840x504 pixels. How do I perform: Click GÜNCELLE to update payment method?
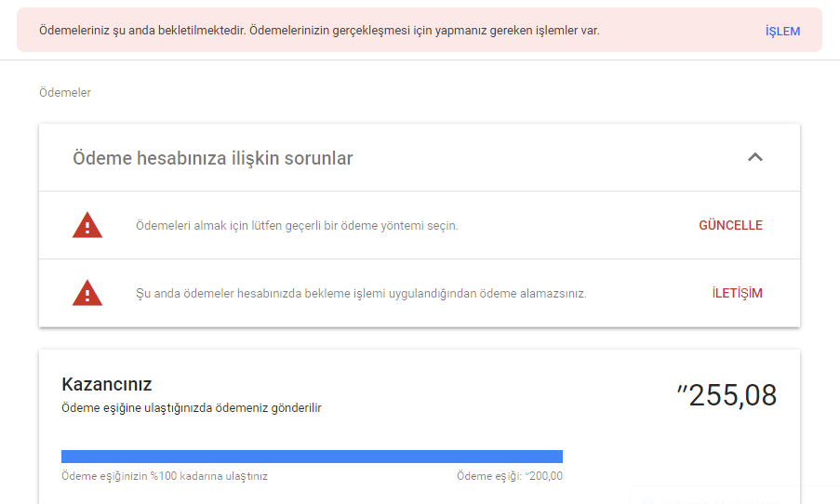(730, 225)
